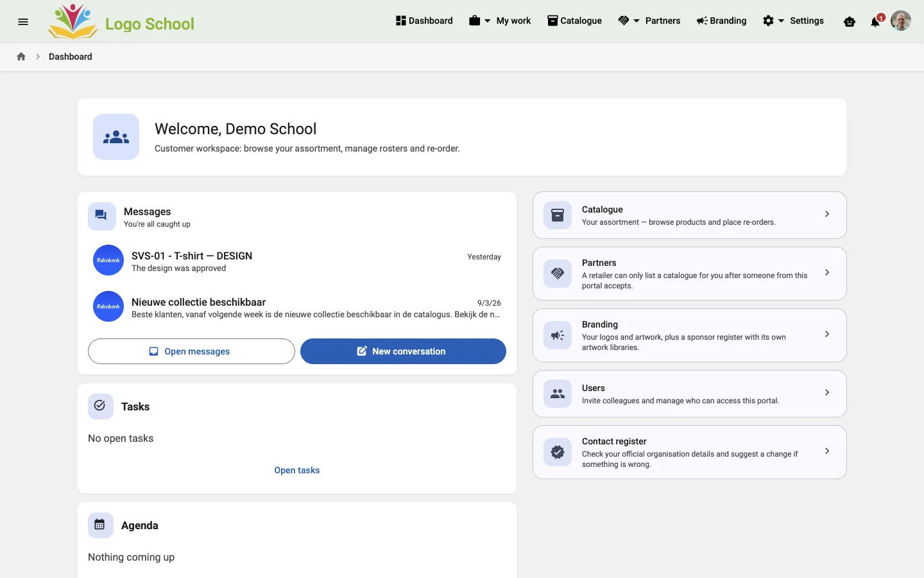The width and height of the screenshot is (924, 578).
Task: Open the support agent icon
Action: [850, 22]
